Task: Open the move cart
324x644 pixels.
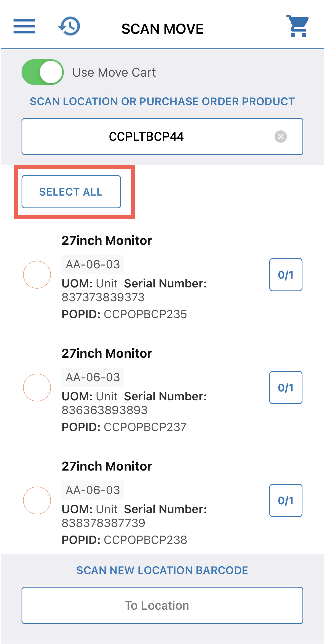Action: click(x=297, y=26)
